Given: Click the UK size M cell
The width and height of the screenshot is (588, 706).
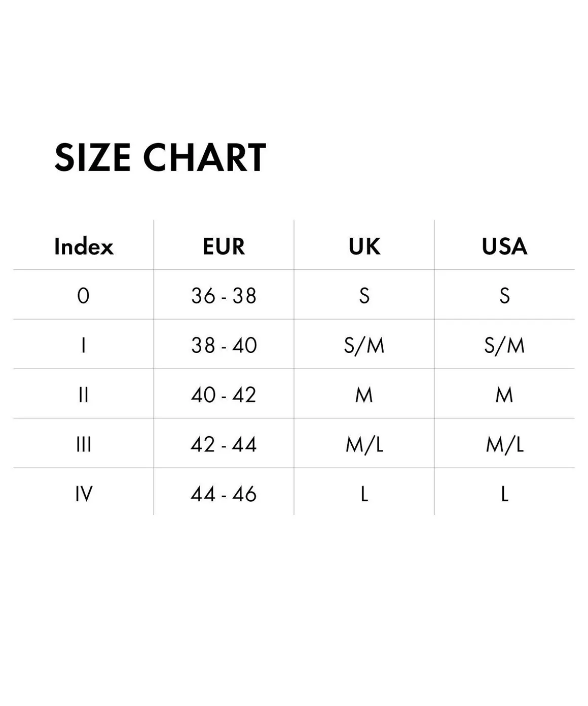Looking at the screenshot, I should (x=364, y=395).
